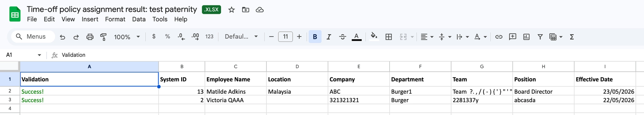Toggle bold formatting
644x115 pixels.
coord(315,37)
